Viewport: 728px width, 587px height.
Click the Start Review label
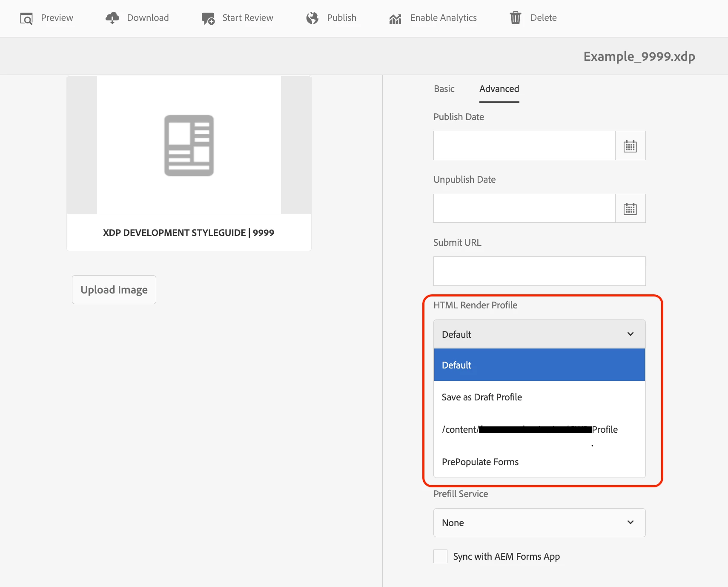248,18
